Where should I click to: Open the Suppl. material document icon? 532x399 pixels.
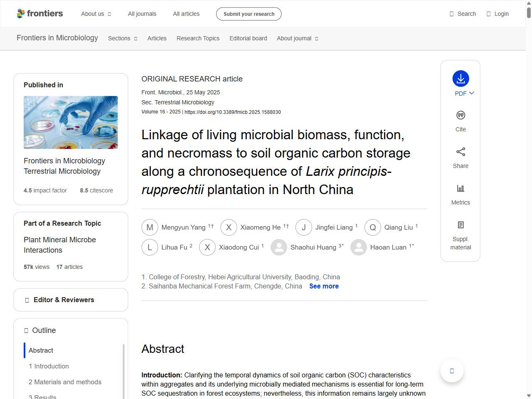[461, 225]
